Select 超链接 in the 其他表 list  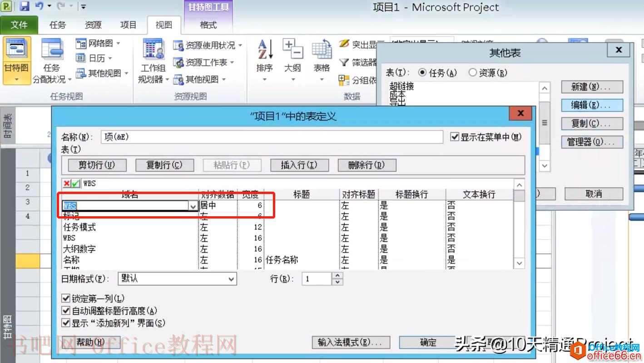coord(402,86)
